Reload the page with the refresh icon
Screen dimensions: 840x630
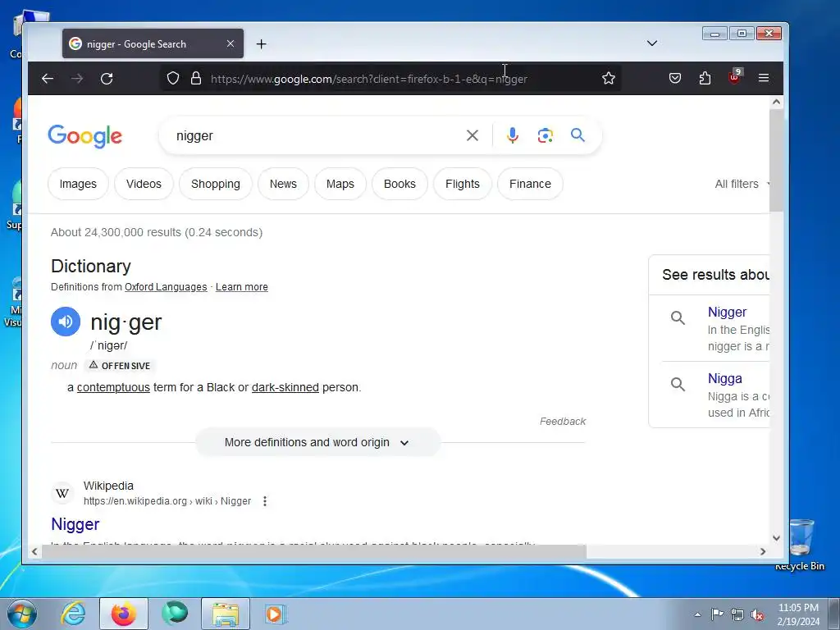[x=107, y=79]
